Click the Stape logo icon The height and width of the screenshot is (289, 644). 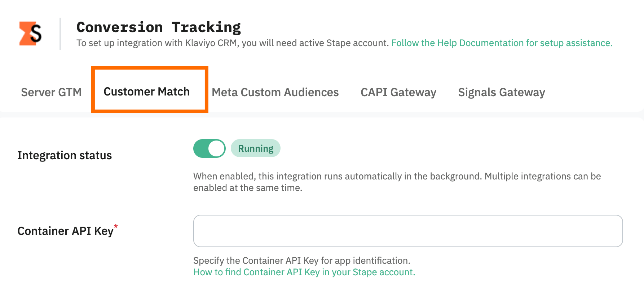pos(30,34)
